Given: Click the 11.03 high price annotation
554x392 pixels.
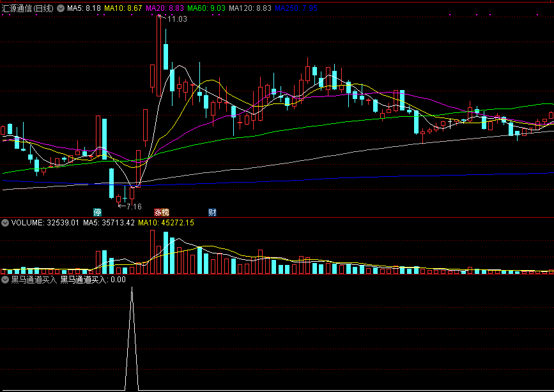Looking at the screenshot, I should tap(177, 19).
